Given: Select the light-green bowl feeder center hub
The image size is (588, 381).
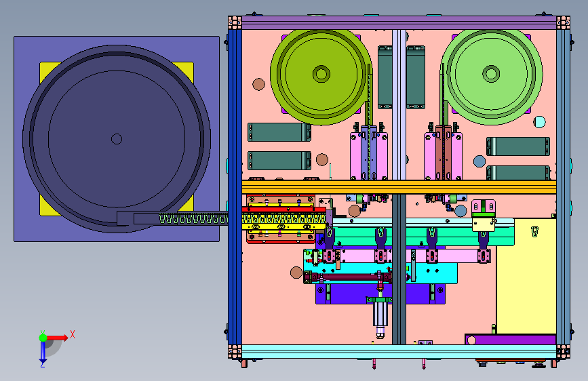Looking at the screenshot, I should (x=491, y=73).
